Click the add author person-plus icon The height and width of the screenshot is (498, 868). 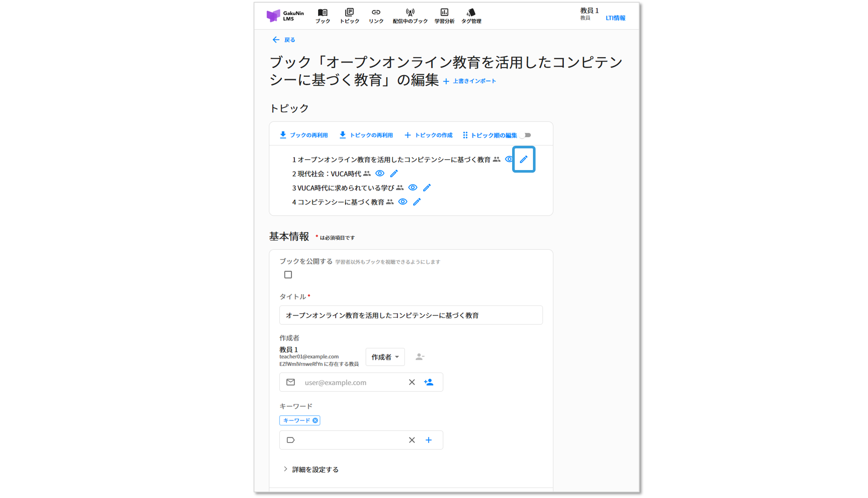(x=428, y=382)
